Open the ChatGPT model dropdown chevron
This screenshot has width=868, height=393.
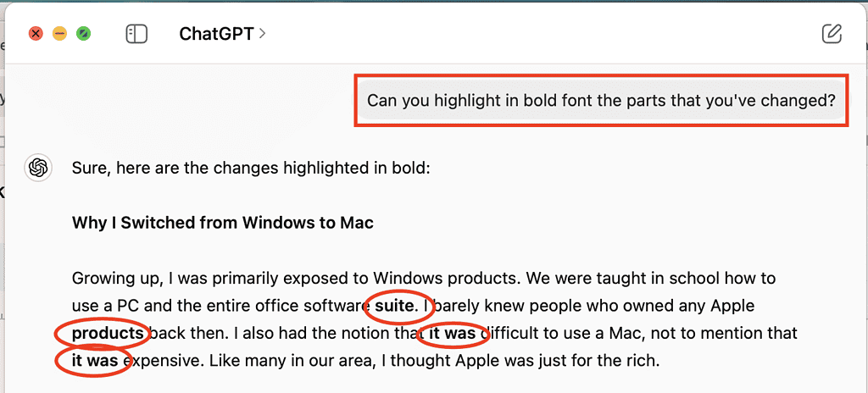pyautogui.click(x=263, y=34)
